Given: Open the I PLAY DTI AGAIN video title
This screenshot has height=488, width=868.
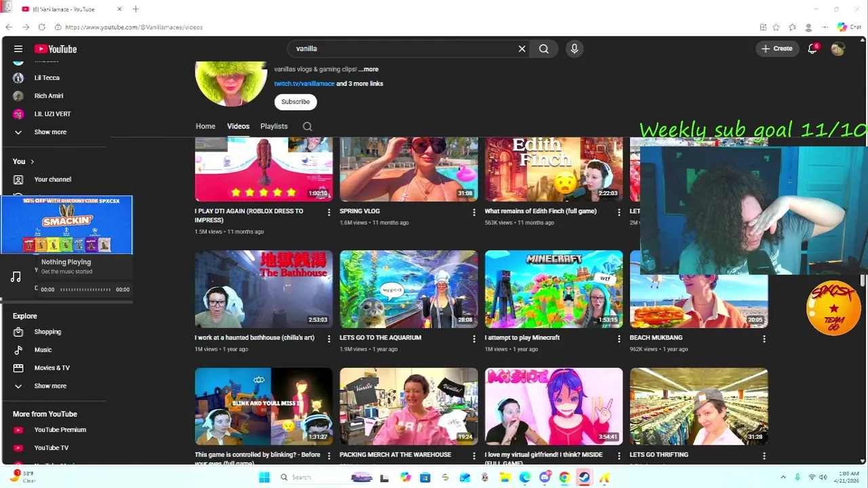Looking at the screenshot, I should pyautogui.click(x=249, y=216).
